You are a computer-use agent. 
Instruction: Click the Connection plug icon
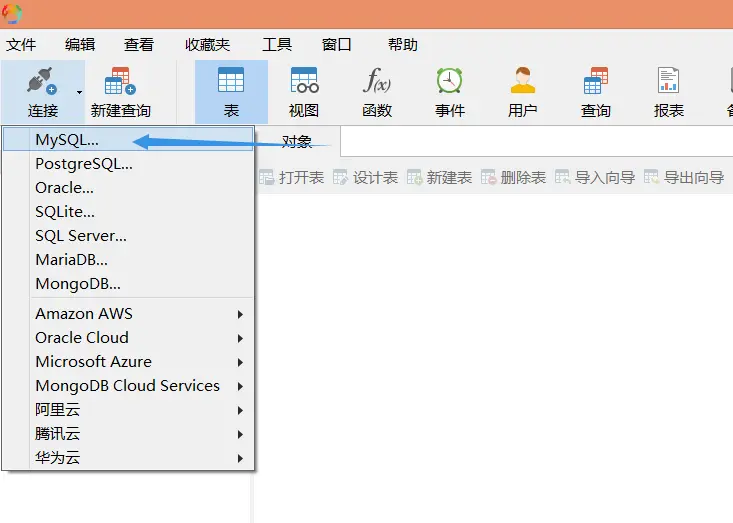(42, 81)
